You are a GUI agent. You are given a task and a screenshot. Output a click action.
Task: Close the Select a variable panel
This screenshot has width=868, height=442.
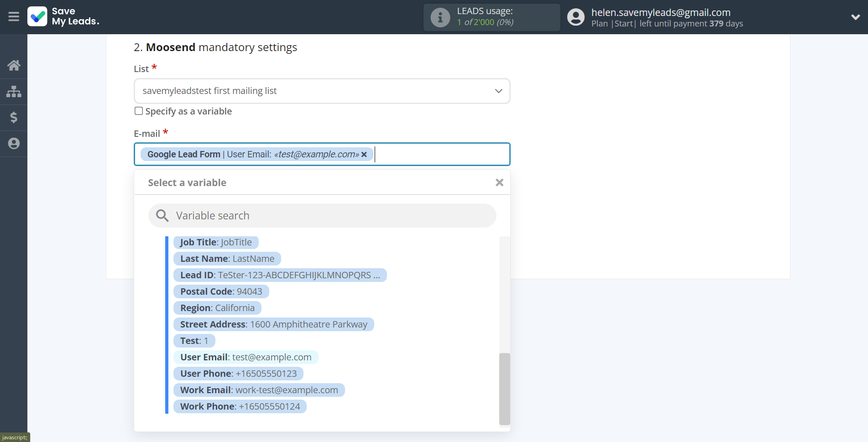point(500,182)
